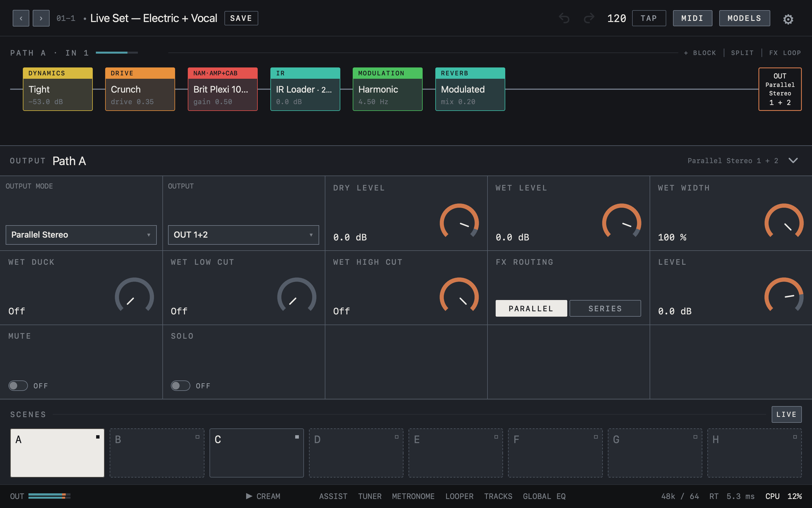Open the TRACKS panel
Viewport: 812px width, 508px height.
coord(498,496)
